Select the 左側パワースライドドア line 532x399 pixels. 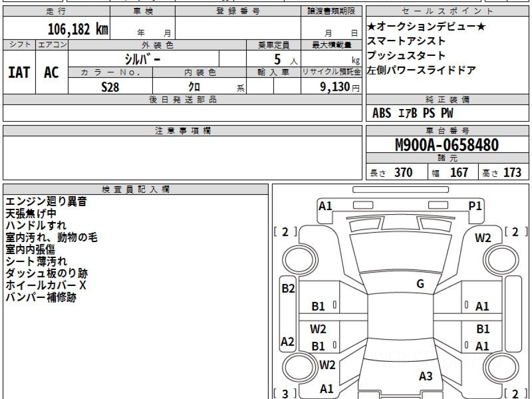421,70
